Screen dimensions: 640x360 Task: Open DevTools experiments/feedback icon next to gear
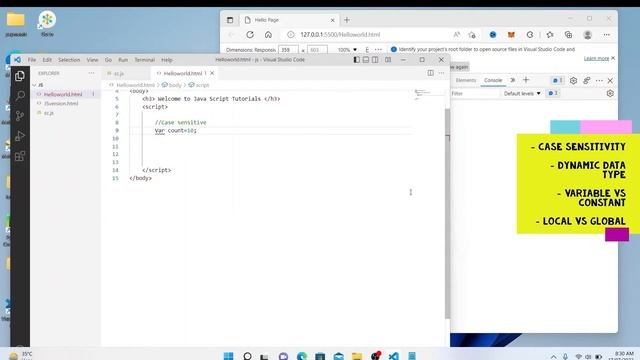[x=587, y=80]
